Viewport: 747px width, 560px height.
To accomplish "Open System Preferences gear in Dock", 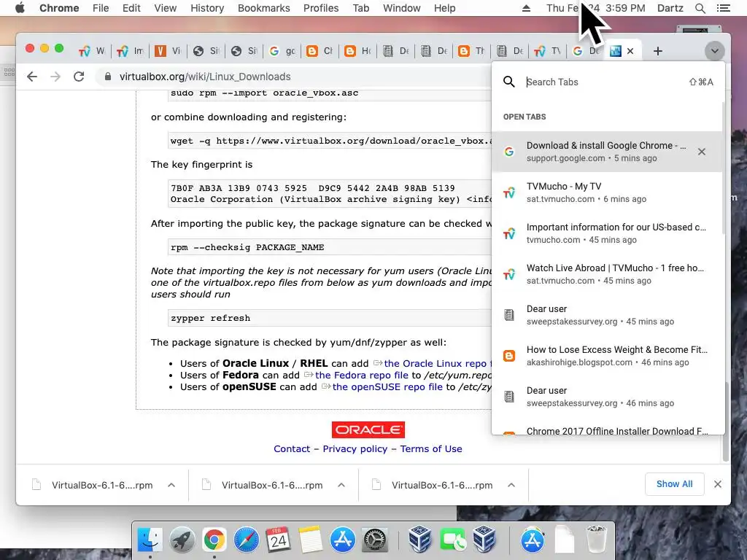I will [x=375, y=540].
